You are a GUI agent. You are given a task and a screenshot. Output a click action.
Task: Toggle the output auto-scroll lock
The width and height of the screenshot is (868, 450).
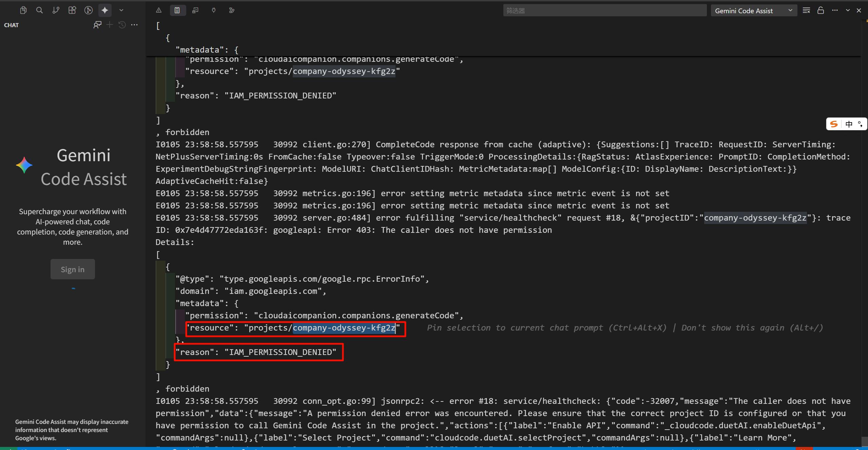[821, 11]
